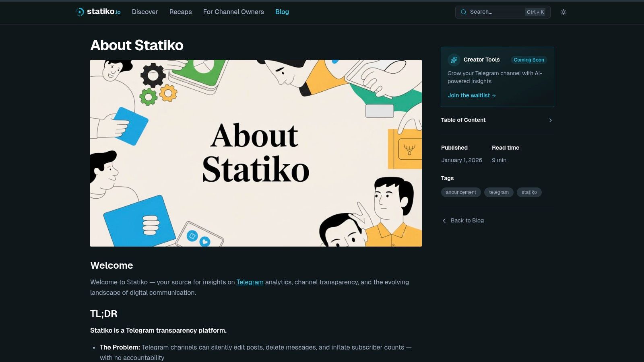Click the search magnifier icon
This screenshot has width=644, height=362.
464,12
